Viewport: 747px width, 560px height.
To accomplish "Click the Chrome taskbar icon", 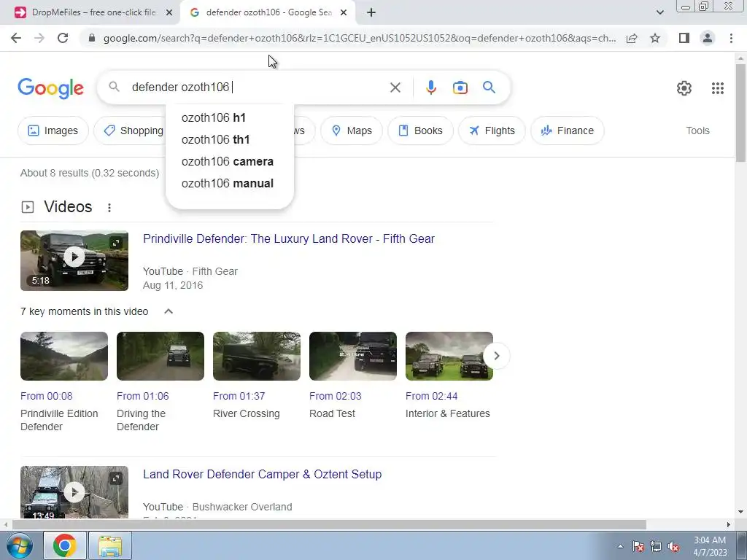I will (65, 545).
